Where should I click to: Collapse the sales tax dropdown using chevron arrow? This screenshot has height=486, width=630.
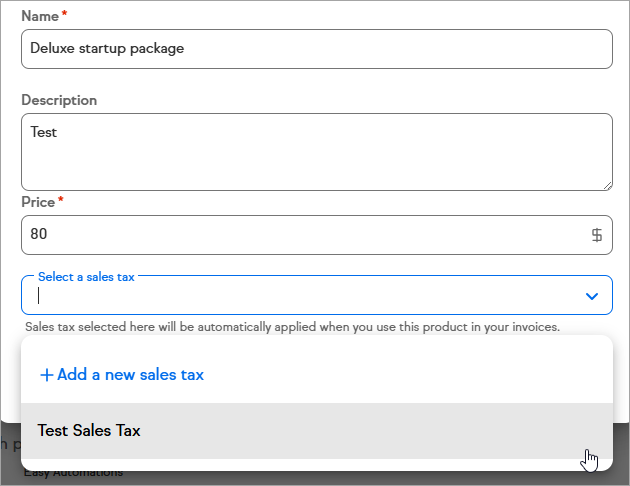[591, 296]
